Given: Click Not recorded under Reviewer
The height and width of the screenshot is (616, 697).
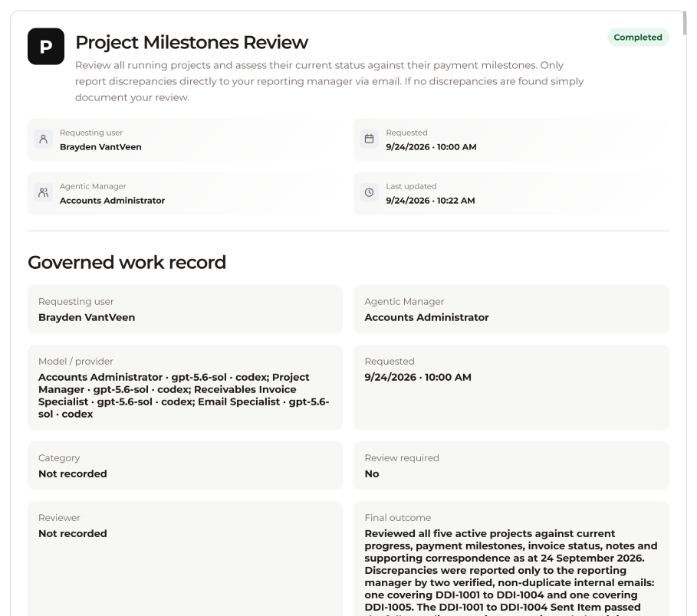Looking at the screenshot, I should pyautogui.click(x=72, y=534).
